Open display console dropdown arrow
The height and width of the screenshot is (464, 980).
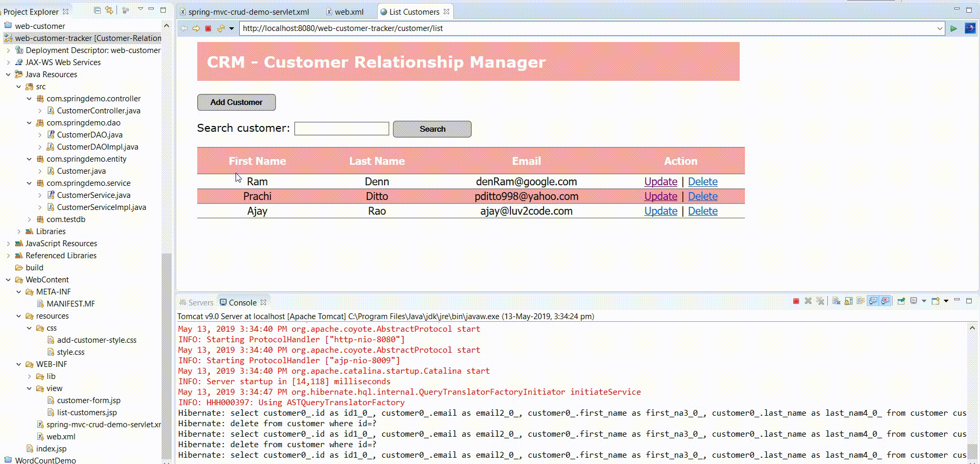pos(924,301)
